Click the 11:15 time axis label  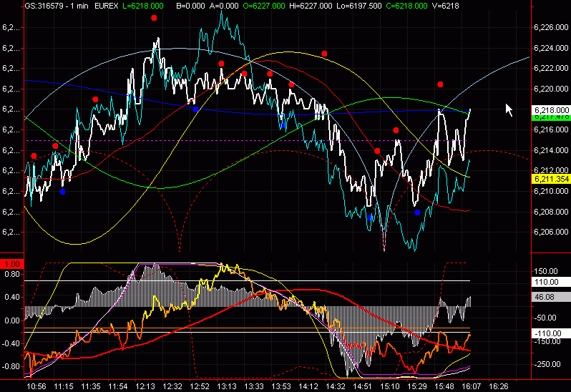click(x=64, y=386)
